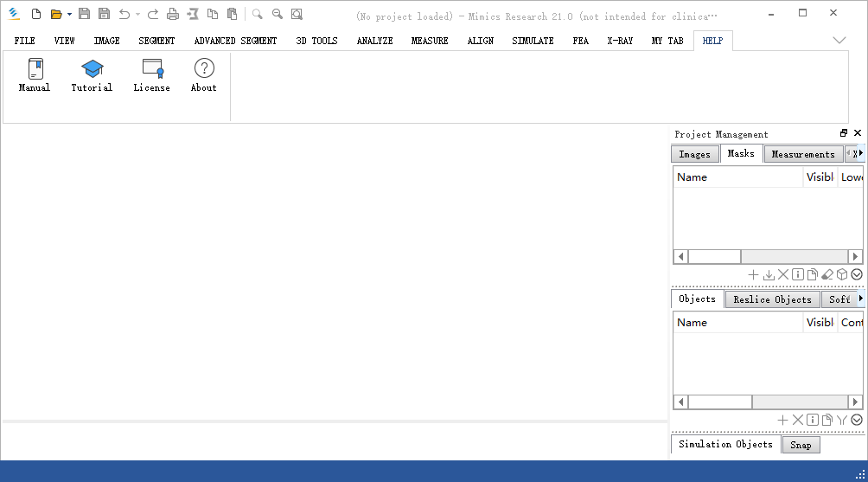Switch to the X-RAY ribbon tab

click(620, 41)
